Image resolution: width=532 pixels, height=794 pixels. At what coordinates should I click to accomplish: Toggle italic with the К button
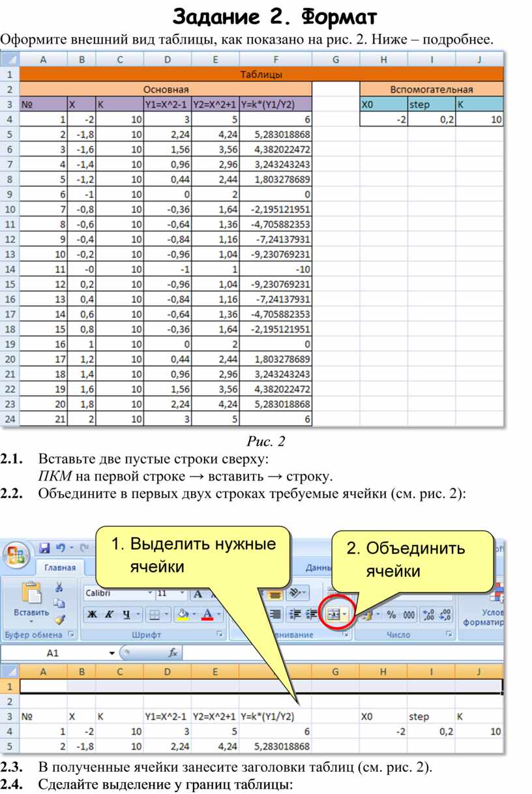tap(109, 614)
